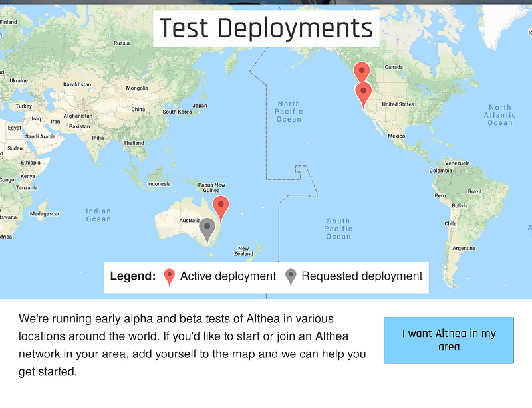Select the red marker on California coast
This screenshot has width=532, height=408.
363,95
